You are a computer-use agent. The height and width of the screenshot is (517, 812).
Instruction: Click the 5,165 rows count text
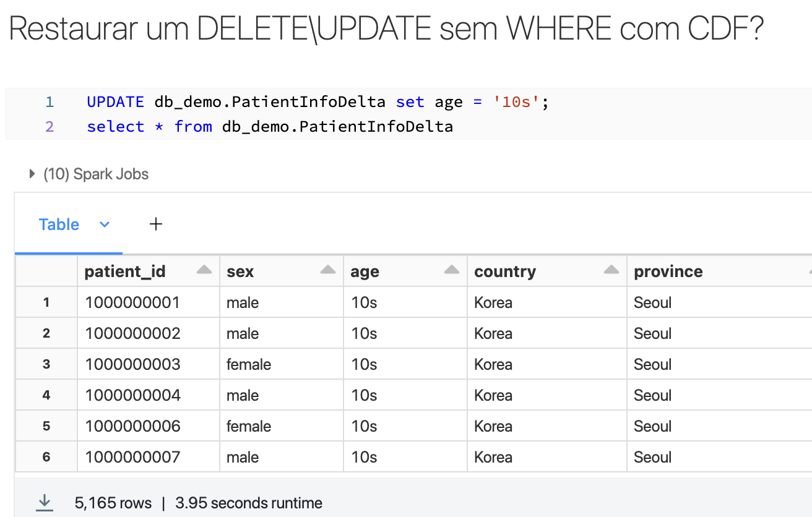point(113,503)
